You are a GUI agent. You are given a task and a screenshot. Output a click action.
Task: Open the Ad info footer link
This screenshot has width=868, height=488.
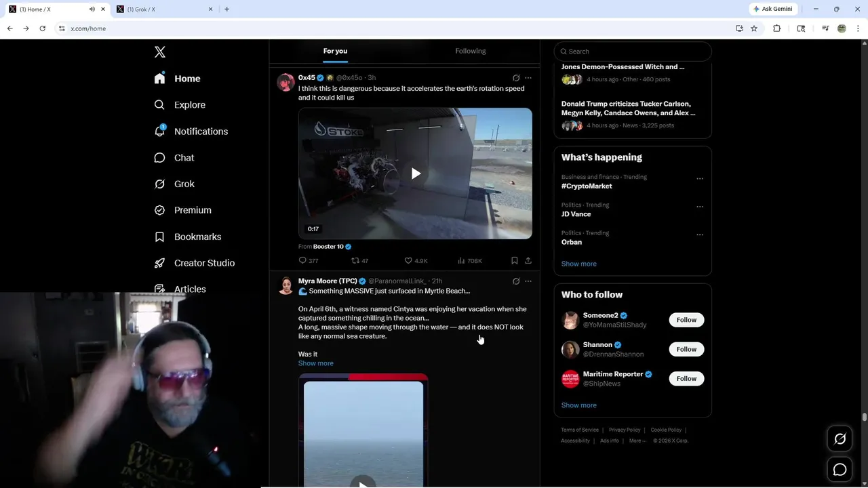click(x=610, y=441)
